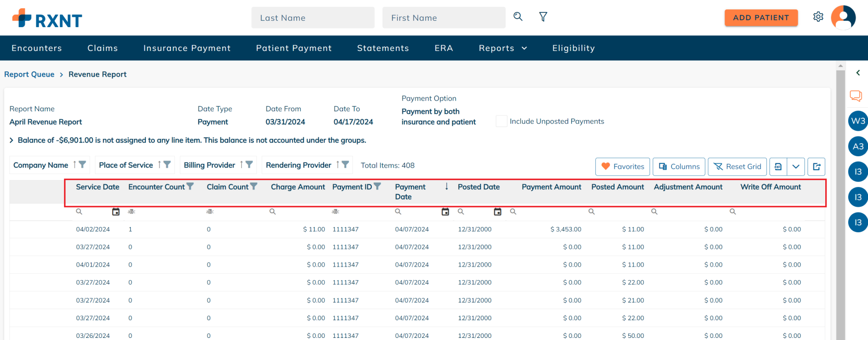Viewport: 868px width, 340px height.
Task: Click the A3 sidebar badge
Action: tap(858, 146)
